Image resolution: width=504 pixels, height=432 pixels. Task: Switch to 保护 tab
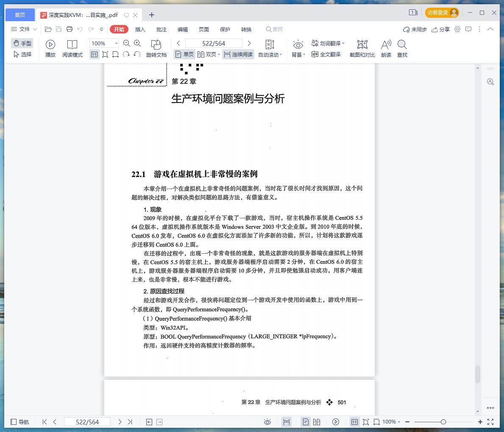click(x=225, y=29)
